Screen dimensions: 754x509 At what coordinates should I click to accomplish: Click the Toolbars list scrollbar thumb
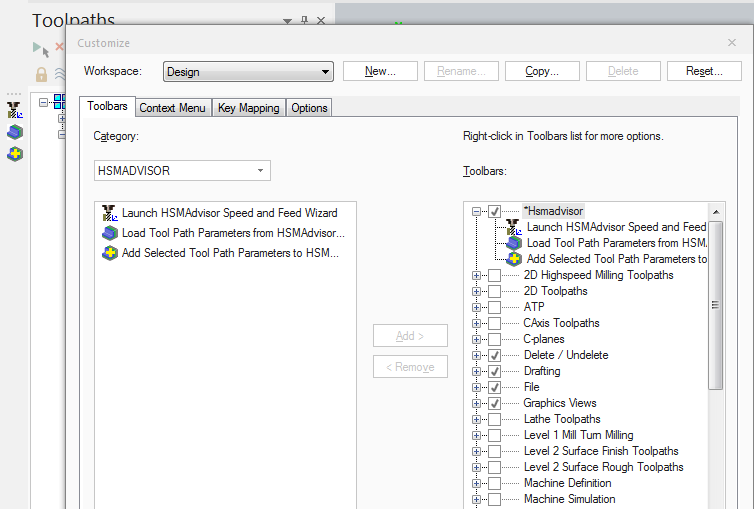[x=716, y=305]
